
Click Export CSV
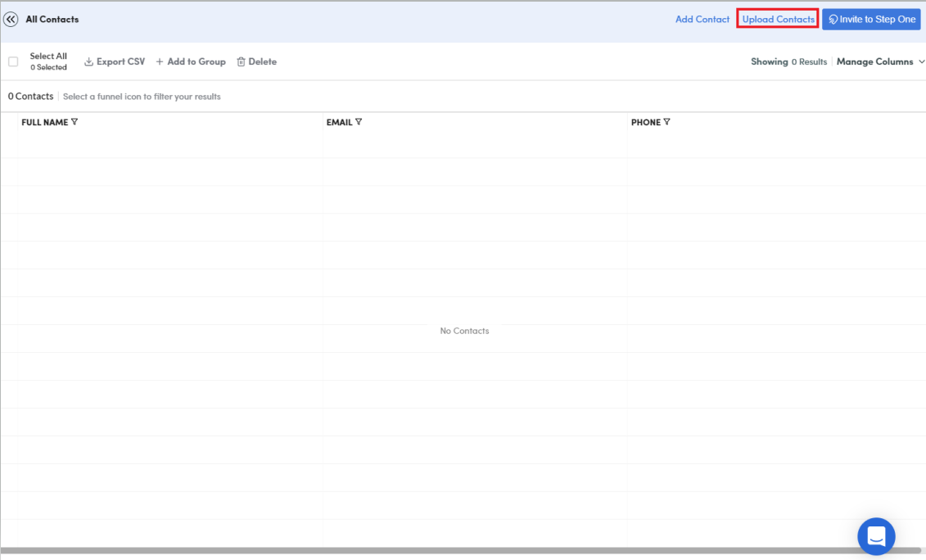click(x=115, y=61)
